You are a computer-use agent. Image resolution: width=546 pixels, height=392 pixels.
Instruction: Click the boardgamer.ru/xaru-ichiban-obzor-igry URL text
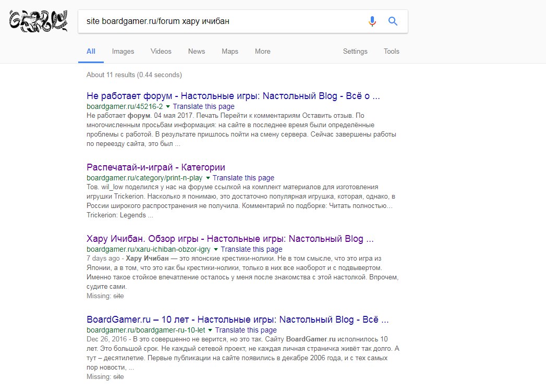(149, 249)
